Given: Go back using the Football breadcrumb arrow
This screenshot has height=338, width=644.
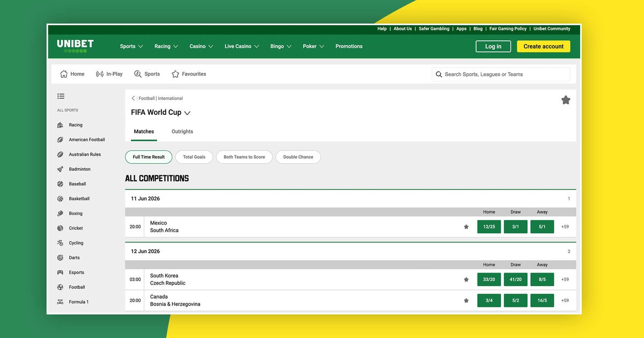Looking at the screenshot, I should pyautogui.click(x=133, y=98).
